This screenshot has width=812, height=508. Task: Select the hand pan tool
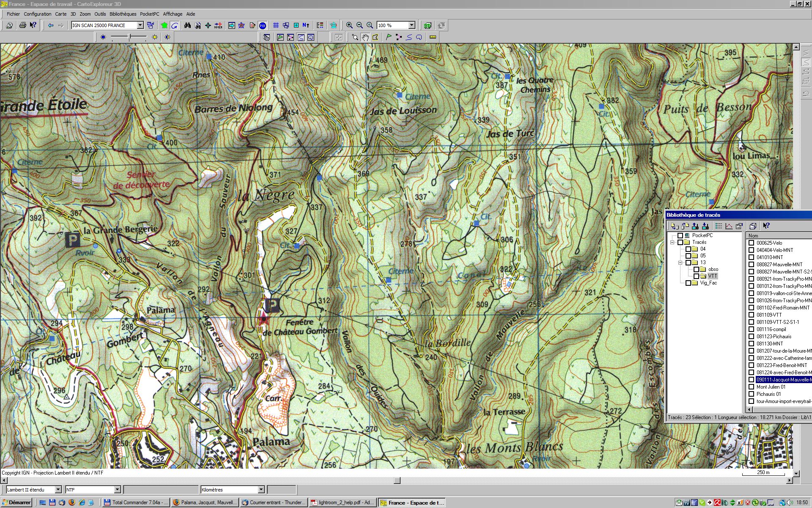(365, 37)
